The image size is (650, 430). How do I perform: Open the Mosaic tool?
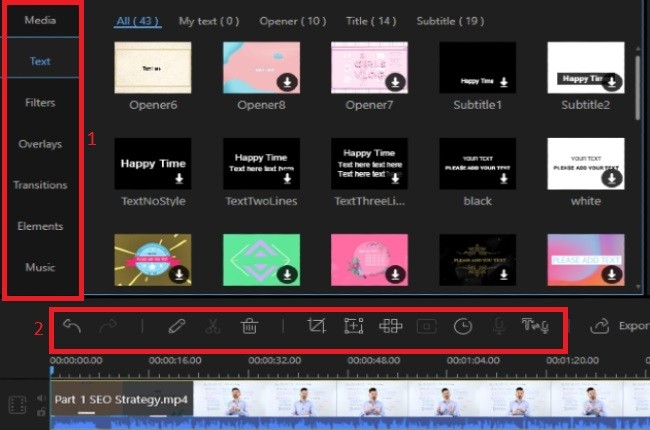point(390,325)
